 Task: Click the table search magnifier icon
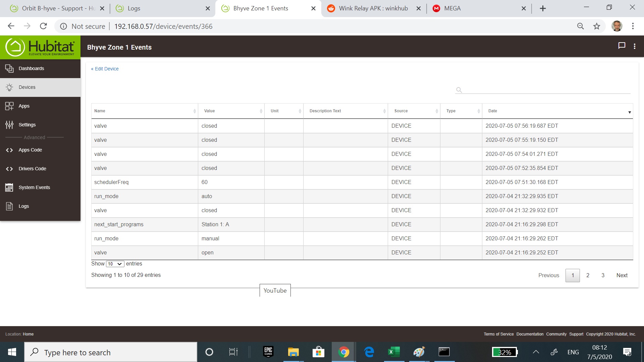(459, 90)
